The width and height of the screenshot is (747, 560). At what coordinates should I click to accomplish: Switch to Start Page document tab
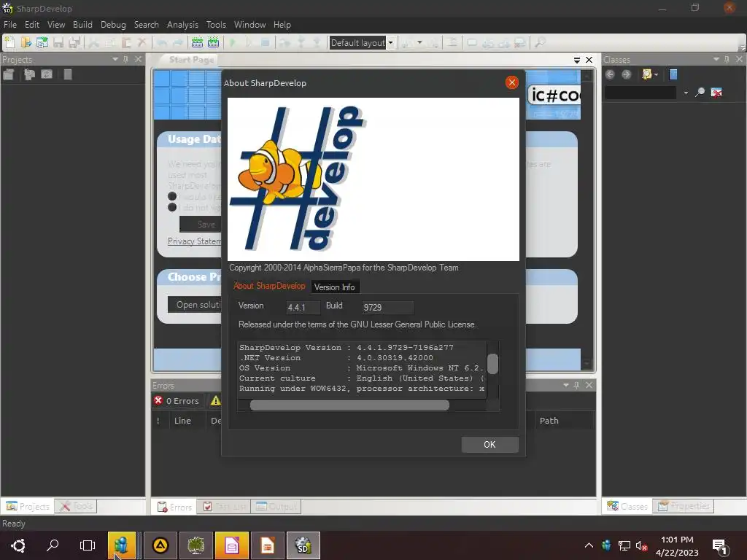click(192, 60)
